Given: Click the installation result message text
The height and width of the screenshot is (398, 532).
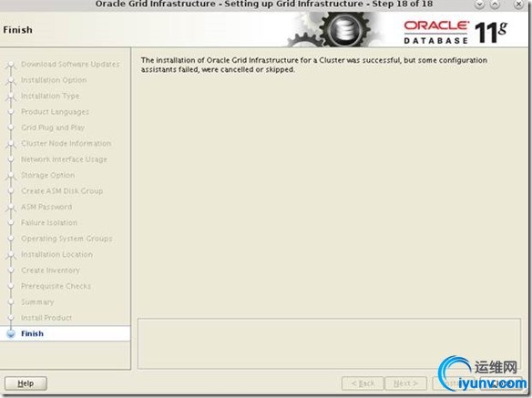Looking at the screenshot, I should click(314, 65).
